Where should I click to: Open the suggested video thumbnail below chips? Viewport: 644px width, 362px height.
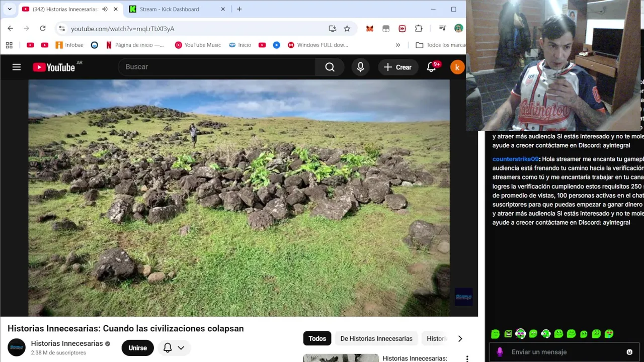tap(341, 358)
